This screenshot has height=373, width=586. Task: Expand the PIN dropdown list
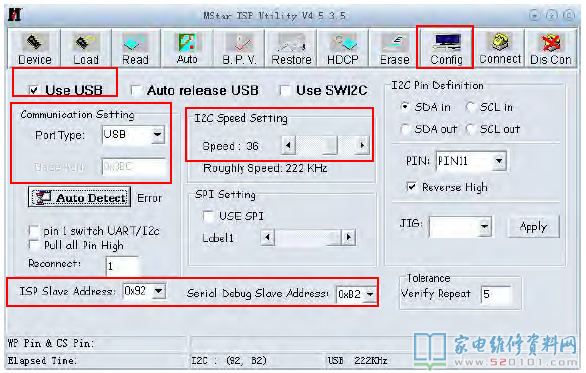[499, 161]
